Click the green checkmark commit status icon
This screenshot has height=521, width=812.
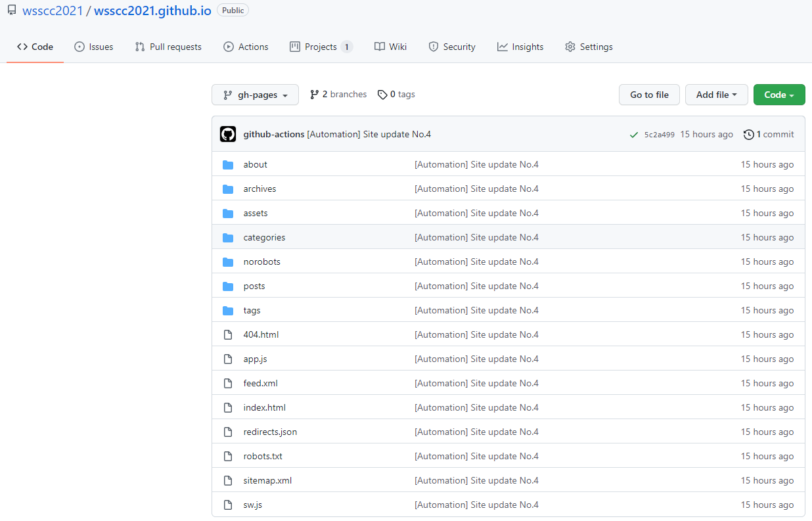click(x=633, y=134)
